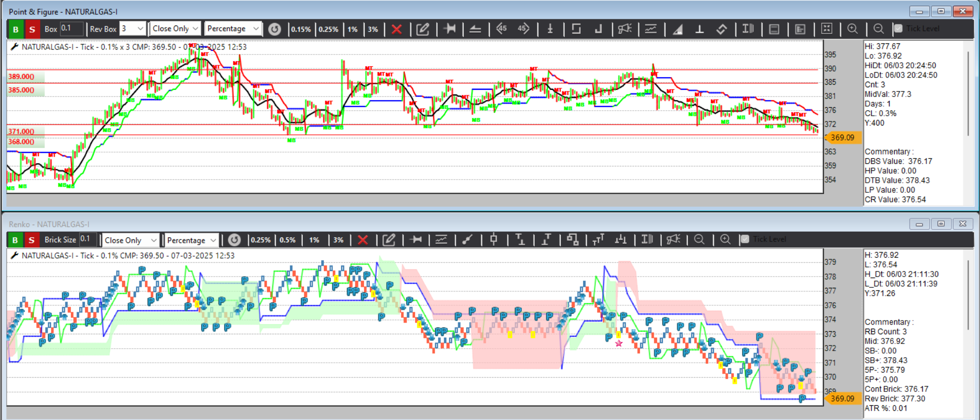Select the 1% brick preset in Renko
The image size is (980, 420).
click(x=314, y=240)
